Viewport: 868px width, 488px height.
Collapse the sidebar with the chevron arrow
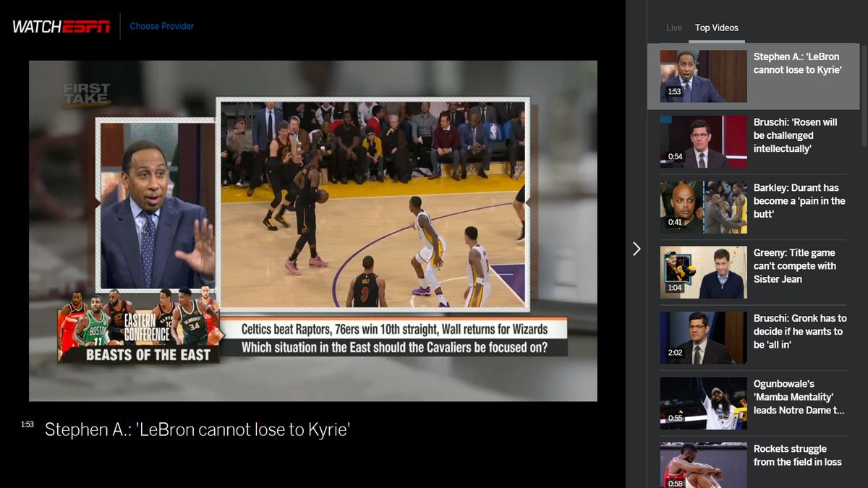(637, 249)
